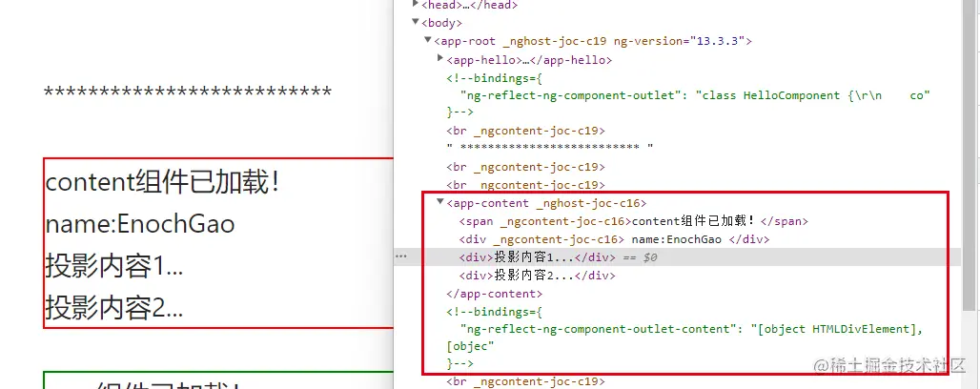Click 'name:EnochGao' text on the page
Image resolution: width=980 pixels, height=389 pixels.
[x=140, y=224]
